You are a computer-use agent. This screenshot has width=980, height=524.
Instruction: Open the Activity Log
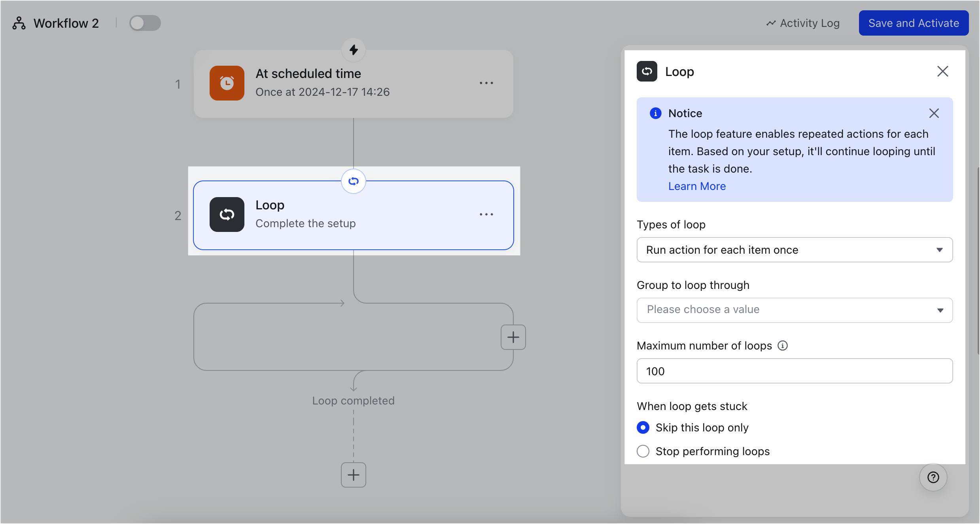(802, 23)
